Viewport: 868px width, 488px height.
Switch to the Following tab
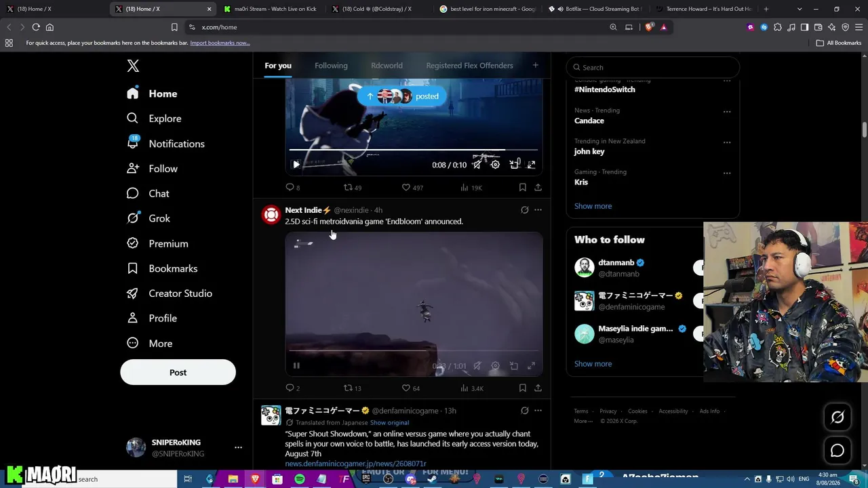tap(331, 66)
